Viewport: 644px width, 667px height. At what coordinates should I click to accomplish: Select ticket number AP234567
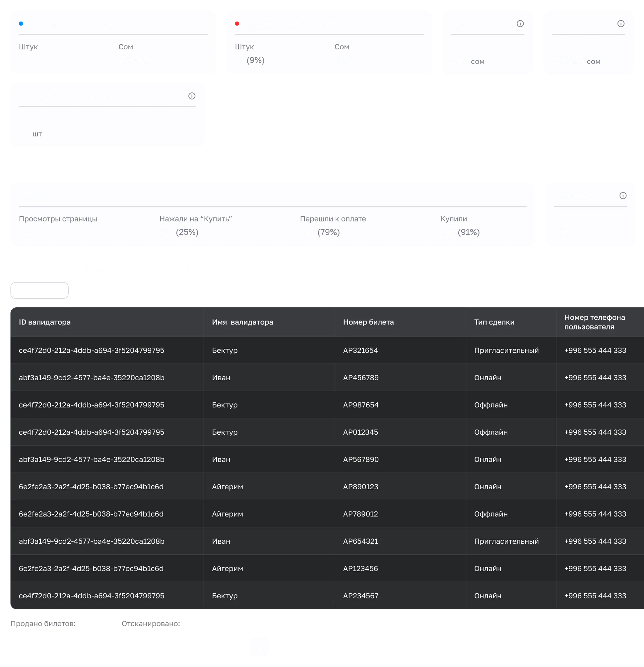(360, 595)
